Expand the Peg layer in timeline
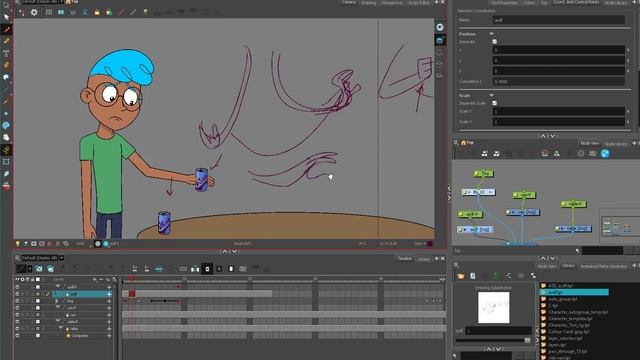The width and height of the screenshot is (640, 360). (x=57, y=301)
